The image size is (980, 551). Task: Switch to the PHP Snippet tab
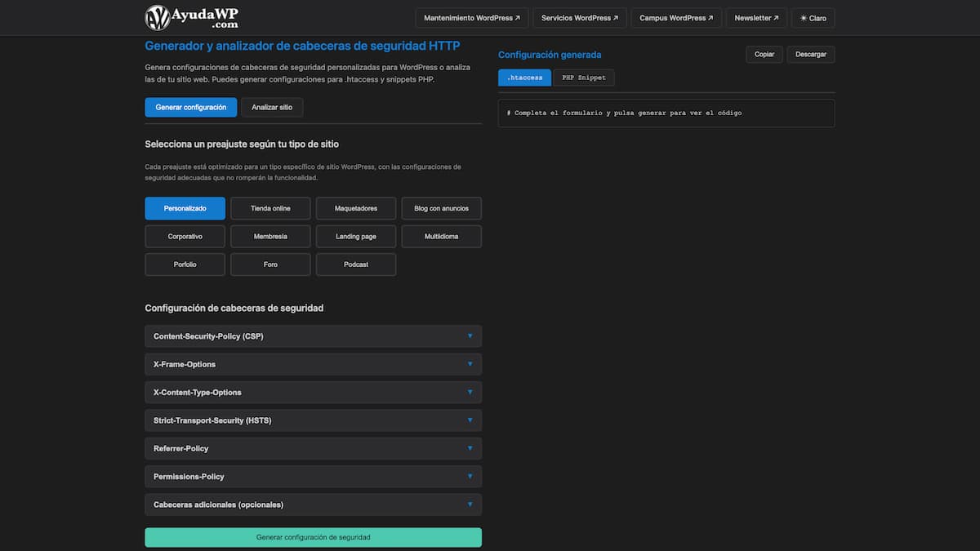pos(583,77)
